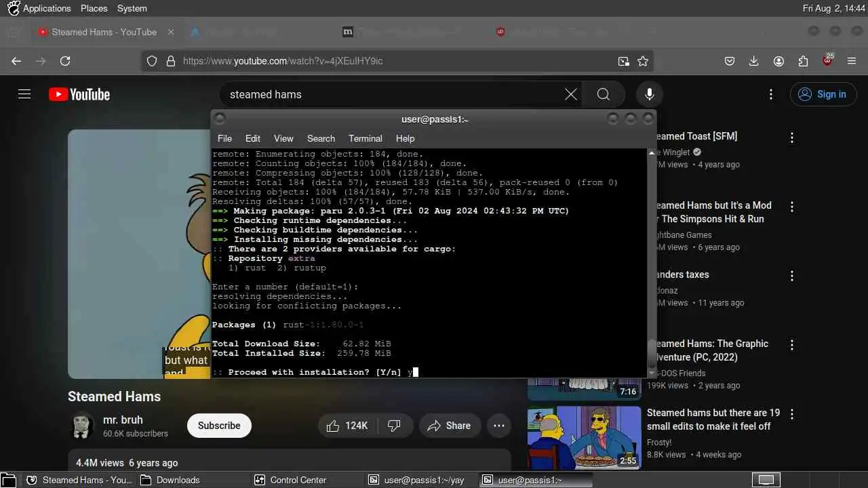868x488 pixels.
Task: Open Pocket save icon in Firefox toolbar
Action: tap(730, 61)
